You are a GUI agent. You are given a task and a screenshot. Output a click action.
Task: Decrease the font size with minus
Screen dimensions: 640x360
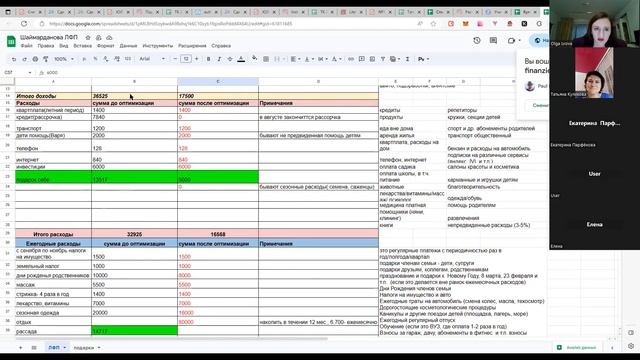tap(175, 59)
